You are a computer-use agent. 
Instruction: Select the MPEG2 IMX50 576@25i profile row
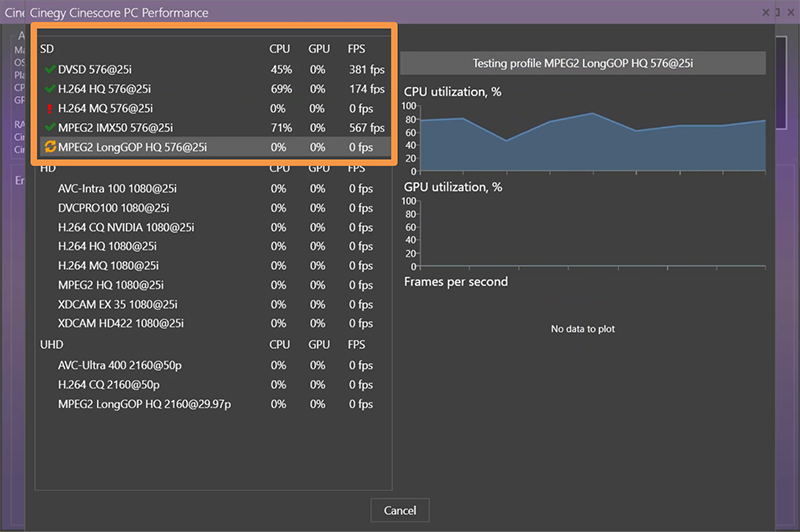click(x=215, y=128)
